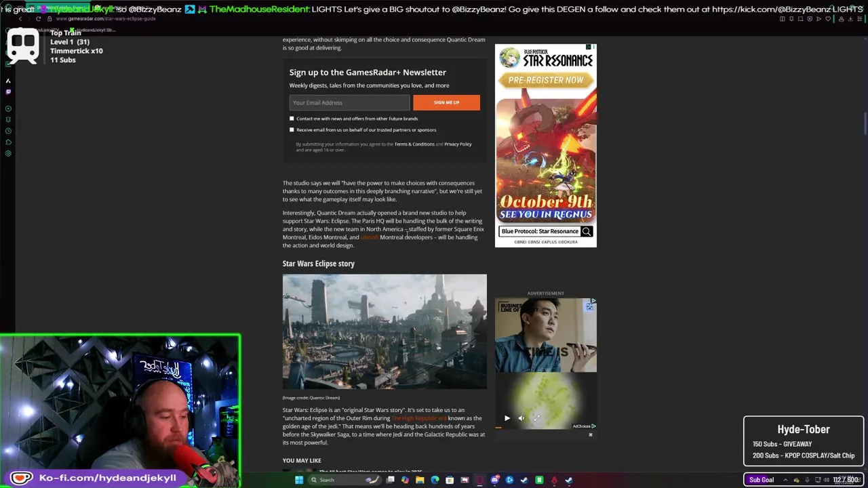Click the 'Sign up to the GamesRadar+ Newsletter' heading
Viewport: 868px width, 488px height.
[x=368, y=73]
